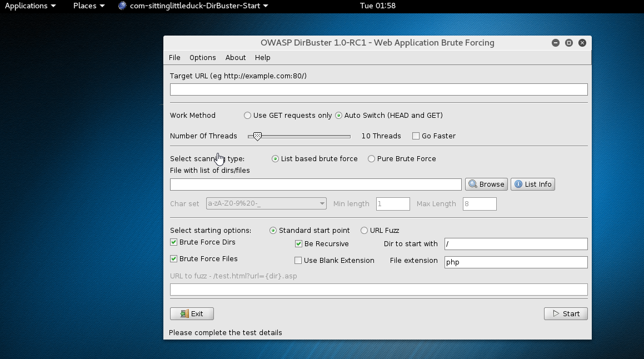Viewport: 644px width, 359px height.
Task: Toggle the Be Recursive checkbox
Action: [x=298, y=244]
